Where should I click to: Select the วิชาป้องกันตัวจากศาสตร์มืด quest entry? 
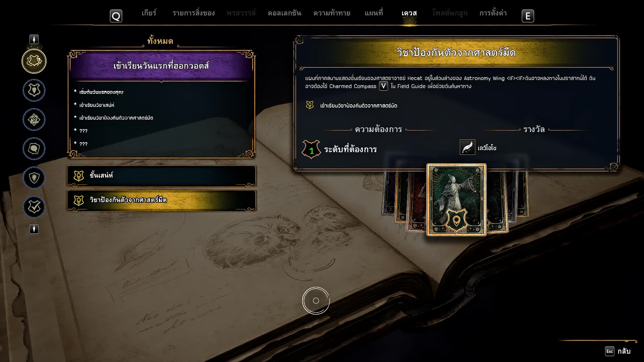coord(161,200)
